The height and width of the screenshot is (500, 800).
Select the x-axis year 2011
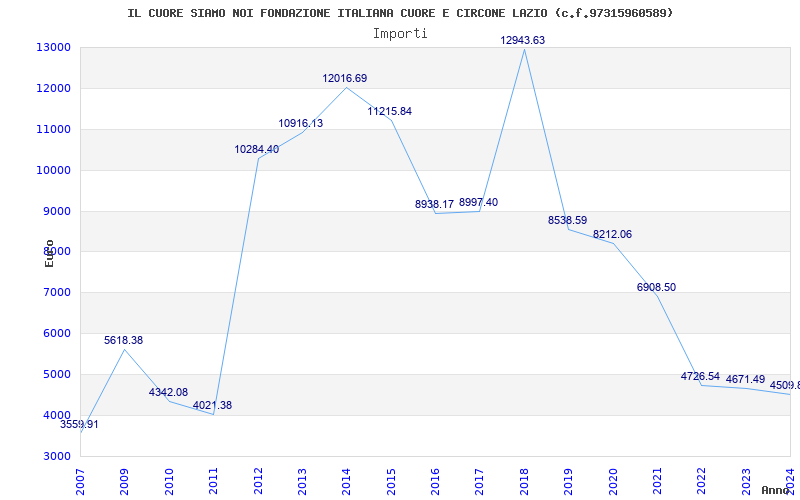point(213,481)
